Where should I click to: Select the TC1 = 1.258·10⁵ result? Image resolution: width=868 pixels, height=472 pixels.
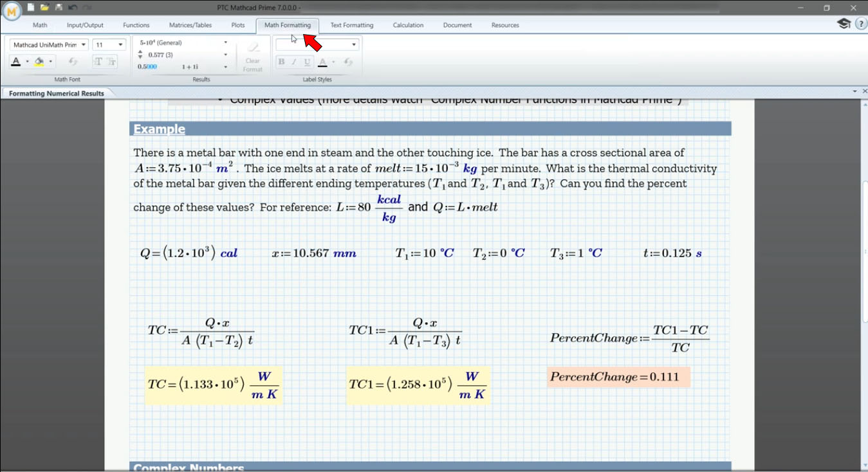coord(418,385)
